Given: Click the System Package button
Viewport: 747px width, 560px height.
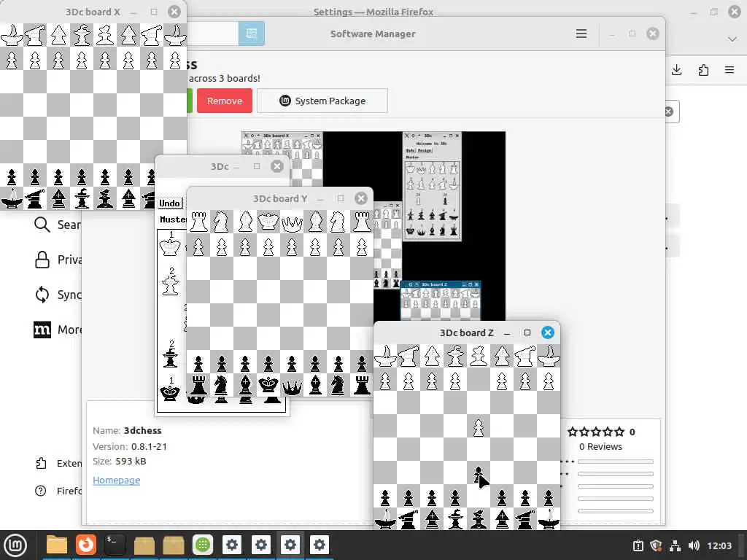Looking at the screenshot, I should click(322, 101).
